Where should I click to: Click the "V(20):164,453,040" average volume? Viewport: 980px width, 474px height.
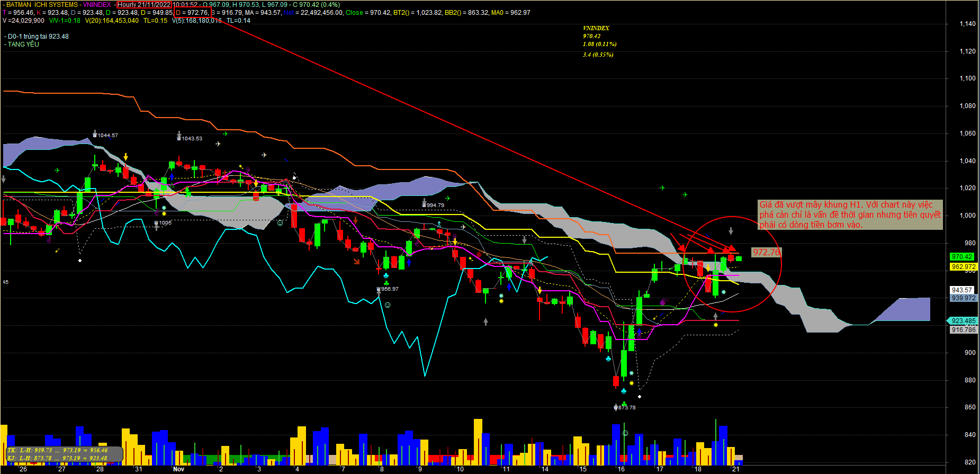pos(112,21)
